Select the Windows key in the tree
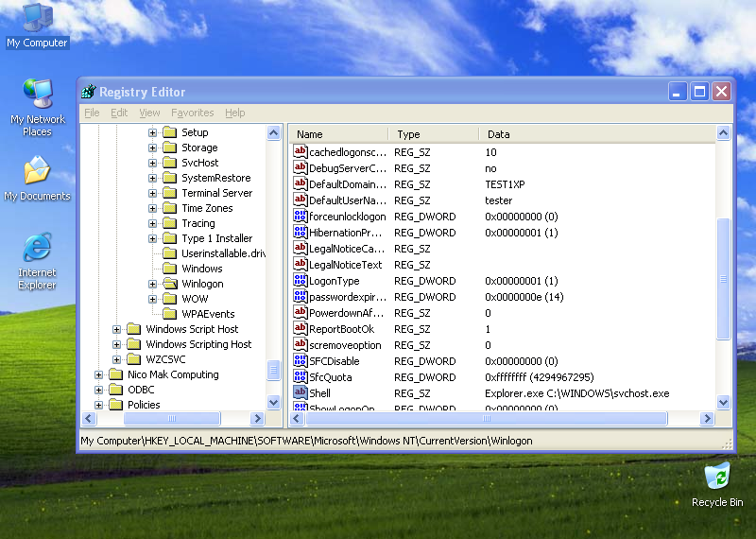This screenshot has height=539, width=756. (202, 269)
